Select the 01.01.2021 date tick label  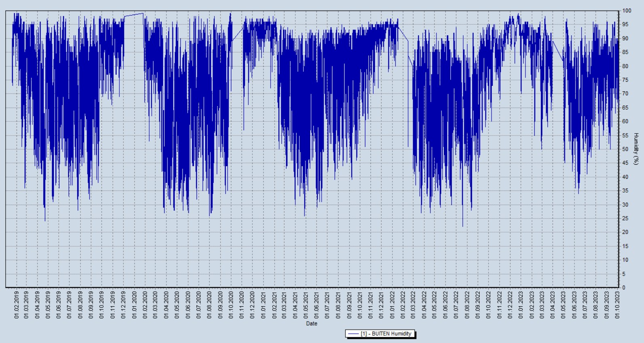(263, 305)
